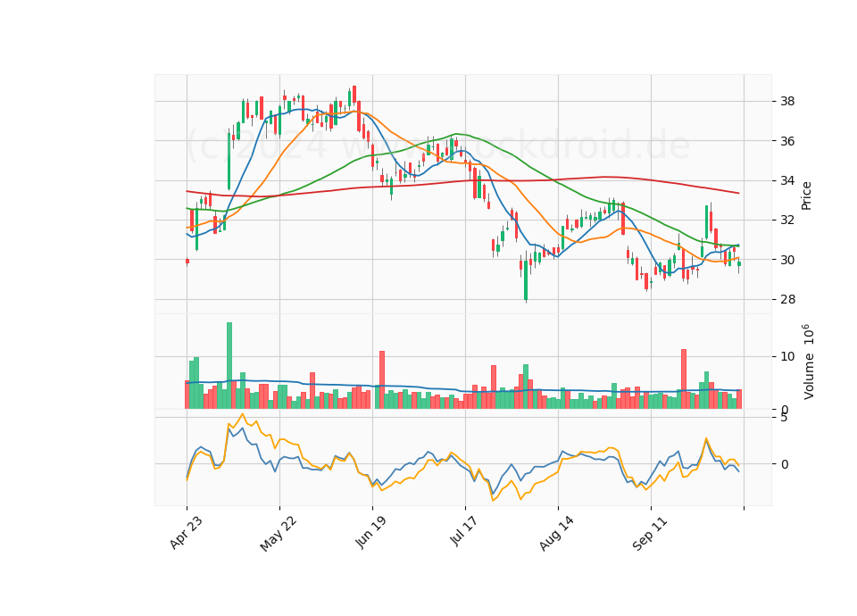This screenshot has width=857, height=616.
Task: Click the long green candle at the 28 low
Action: (x=526, y=279)
